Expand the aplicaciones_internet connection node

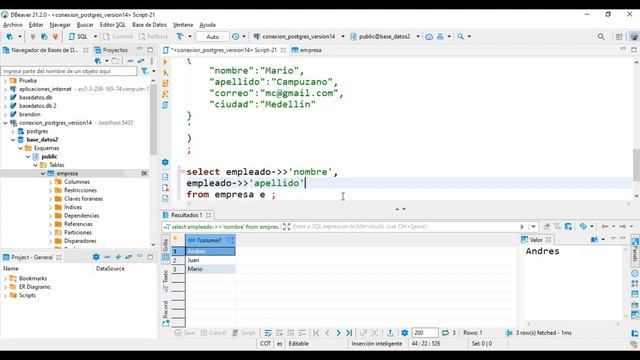[x=5, y=89]
